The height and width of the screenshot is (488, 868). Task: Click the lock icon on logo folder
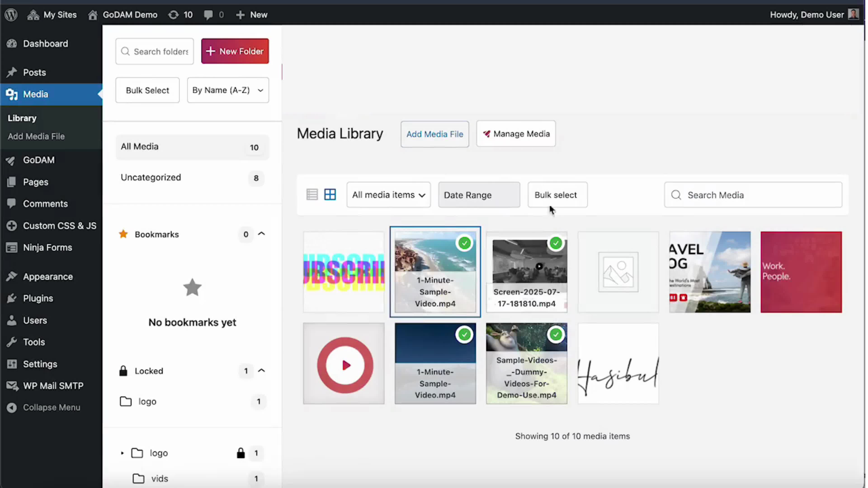click(241, 453)
